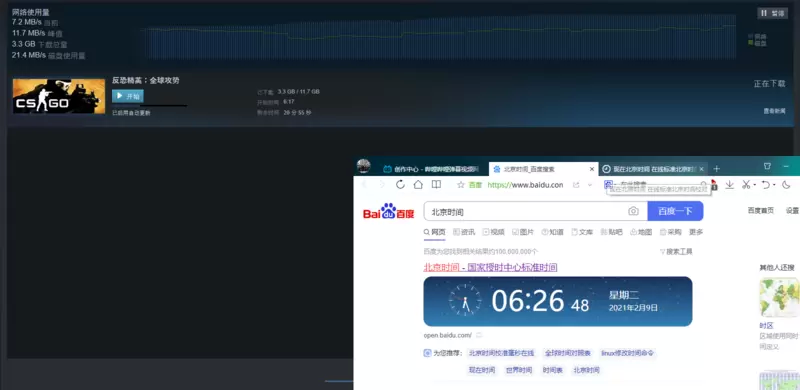Viewport: 800px width, 390px height.
Task: Click suggestion 世界时间
Action: [519, 370]
